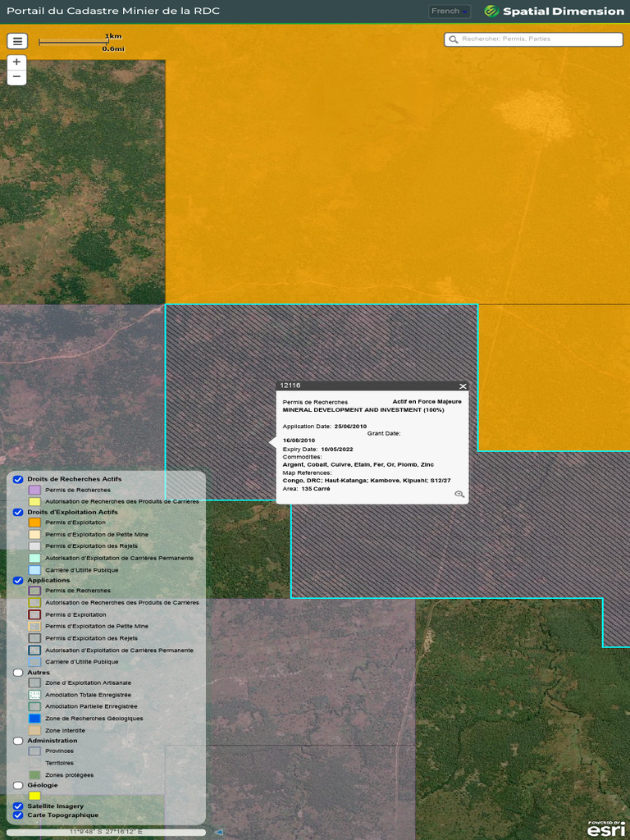The width and height of the screenshot is (630, 840).
Task: Click the Droits d'Exploitation Actifs label
Action: pyautogui.click(x=72, y=512)
